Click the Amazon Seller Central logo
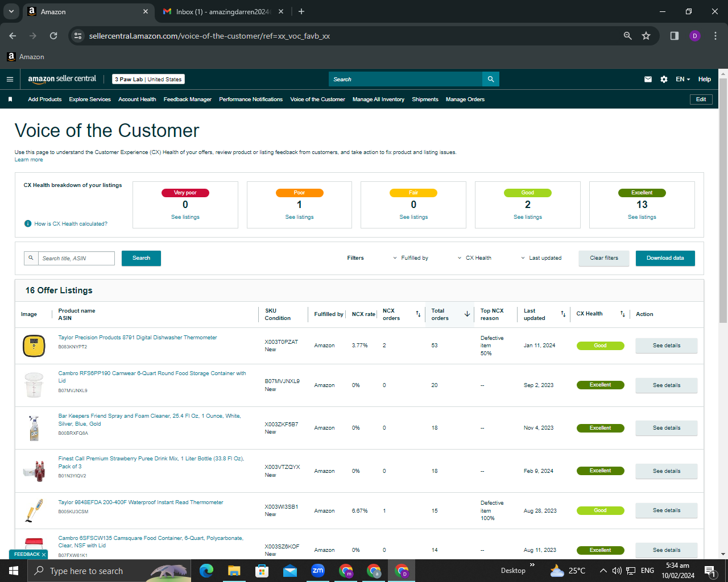The image size is (728, 582). tap(62, 79)
